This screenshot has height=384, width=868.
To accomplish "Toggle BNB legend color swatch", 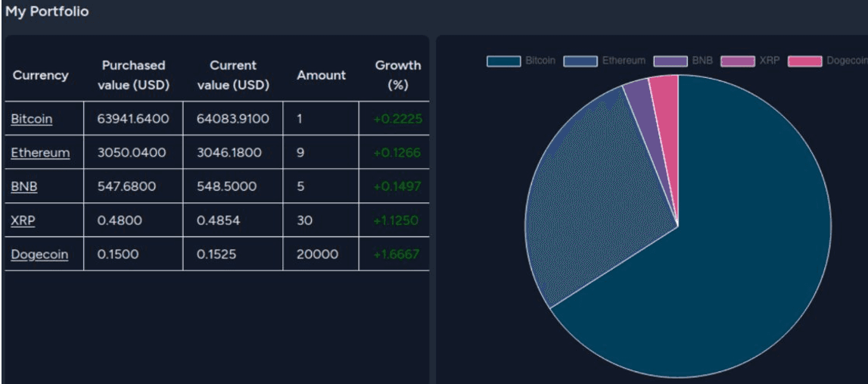I will 670,61.
